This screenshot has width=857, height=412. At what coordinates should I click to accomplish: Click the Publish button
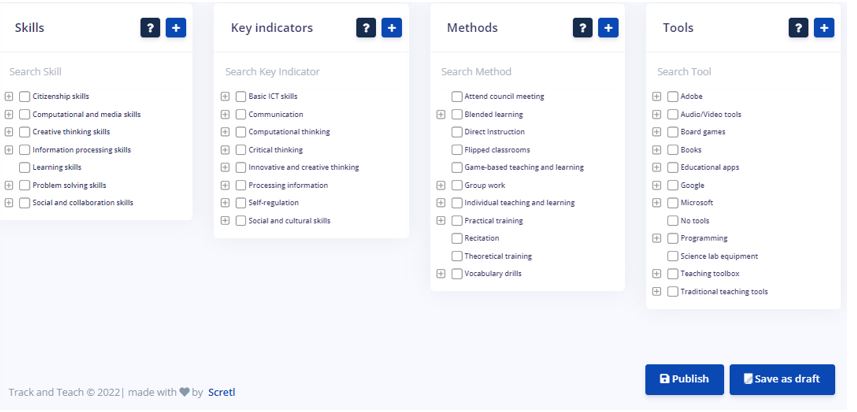pos(684,379)
